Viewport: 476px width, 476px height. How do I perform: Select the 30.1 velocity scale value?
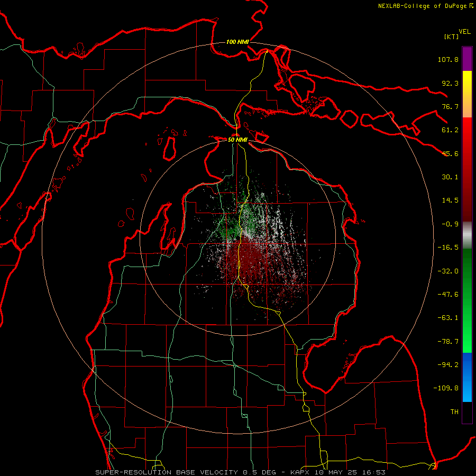450,177
